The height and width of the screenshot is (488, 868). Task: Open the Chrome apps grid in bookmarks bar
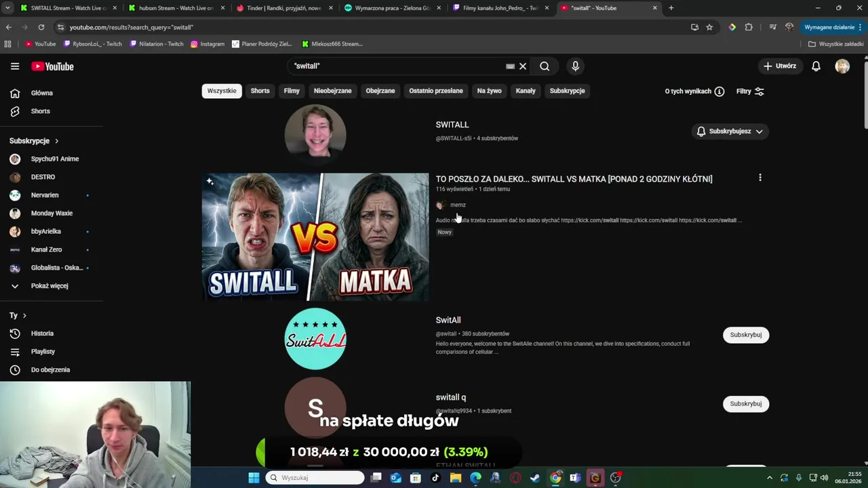(x=8, y=44)
